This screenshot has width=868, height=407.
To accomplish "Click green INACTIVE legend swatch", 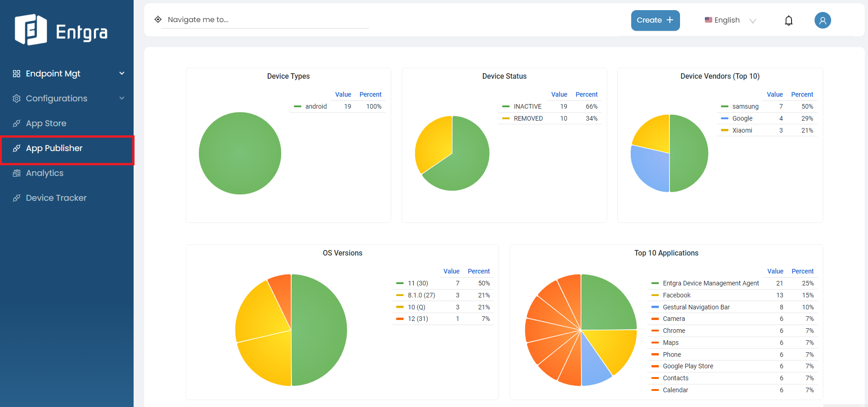I will click(x=506, y=106).
